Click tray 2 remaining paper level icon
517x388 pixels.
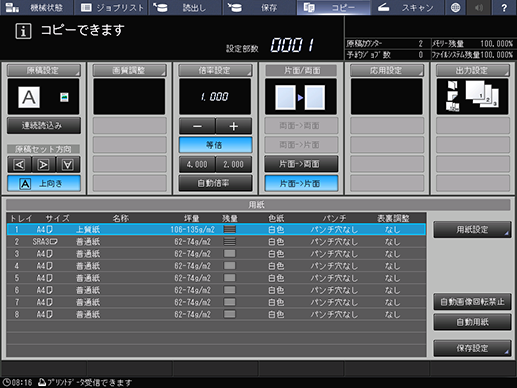click(x=230, y=242)
